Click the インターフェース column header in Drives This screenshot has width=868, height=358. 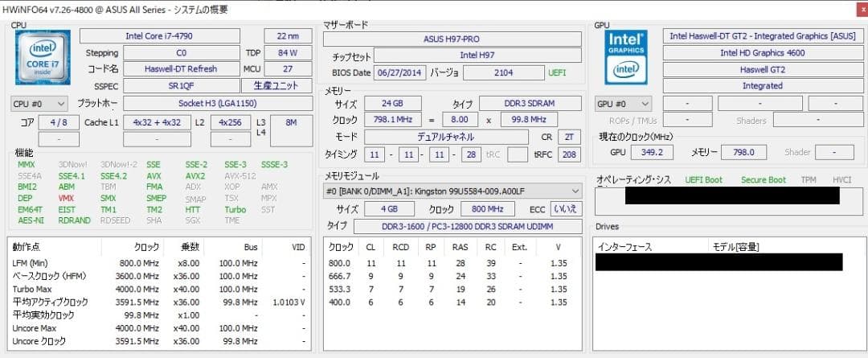(626, 248)
